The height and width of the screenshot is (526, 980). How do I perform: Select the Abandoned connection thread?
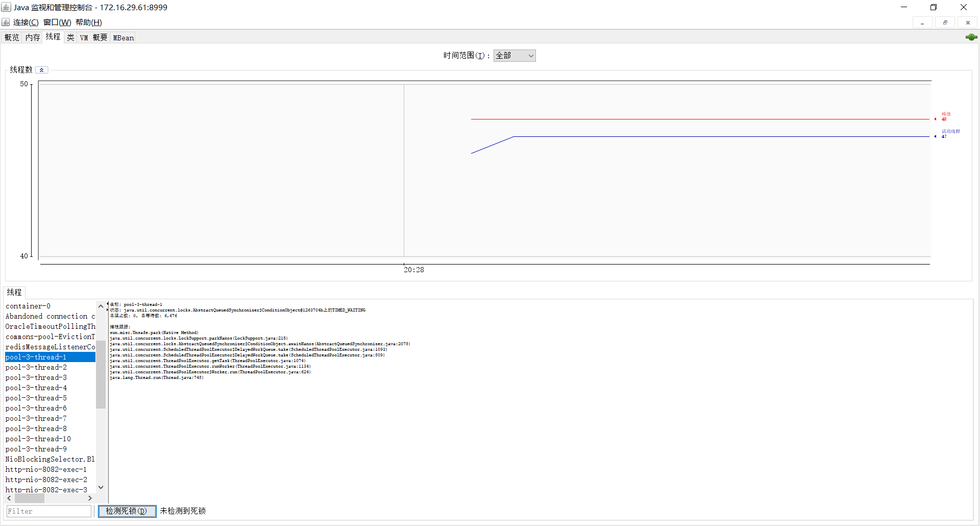(50, 316)
